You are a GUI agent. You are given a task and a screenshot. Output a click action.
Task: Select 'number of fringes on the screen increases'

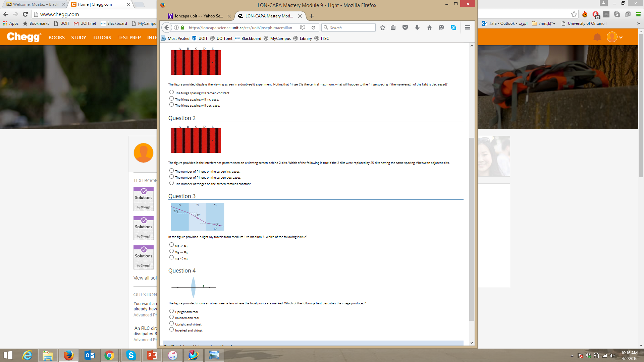click(x=171, y=171)
